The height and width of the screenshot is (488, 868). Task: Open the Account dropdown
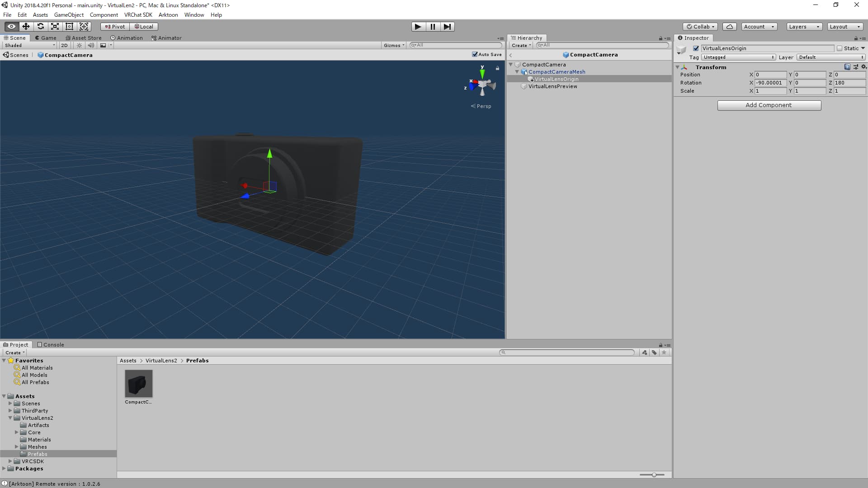pyautogui.click(x=759, y=27)
